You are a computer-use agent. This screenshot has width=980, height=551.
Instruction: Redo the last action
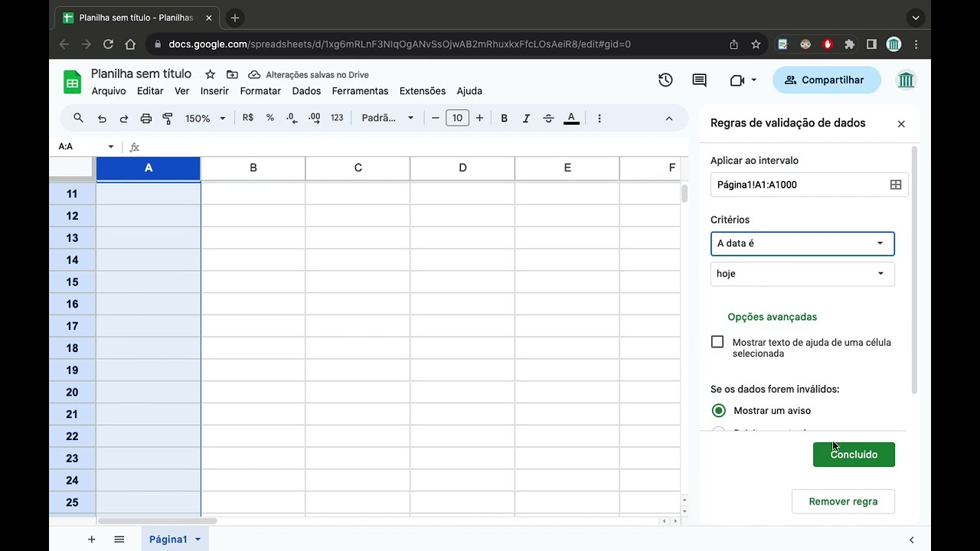pos(123,119)
